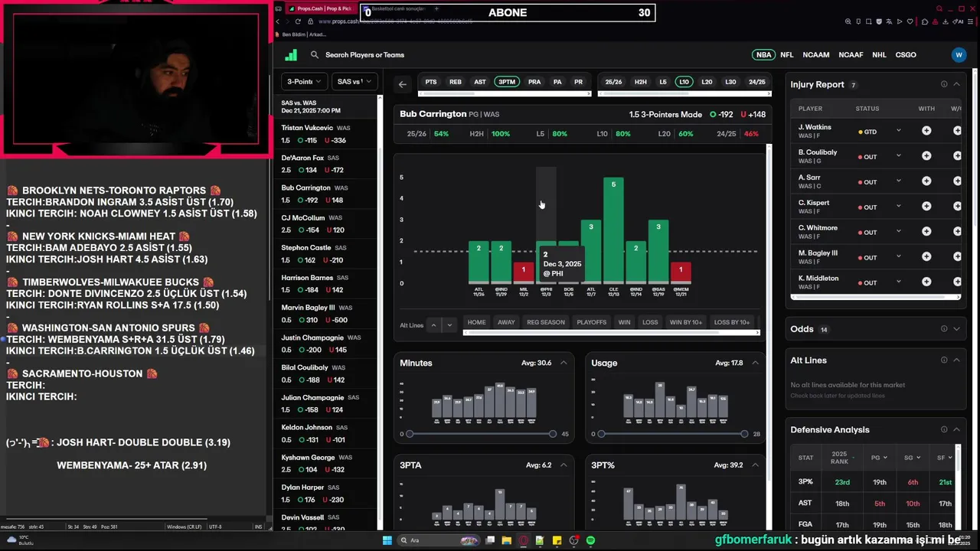
Task: Add A. Sarr to With filter
Action: coord(926,181)
